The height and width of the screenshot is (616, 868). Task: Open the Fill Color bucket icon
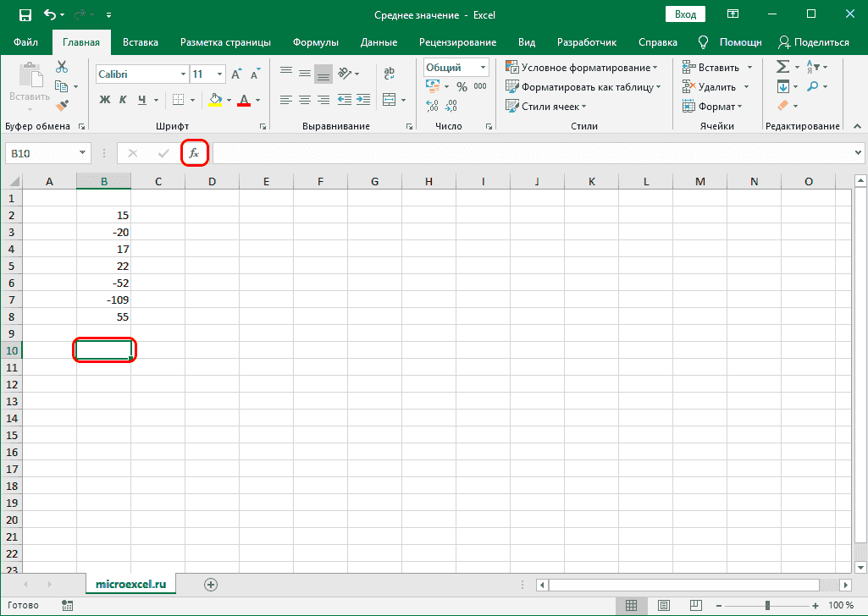coord(216,100)
